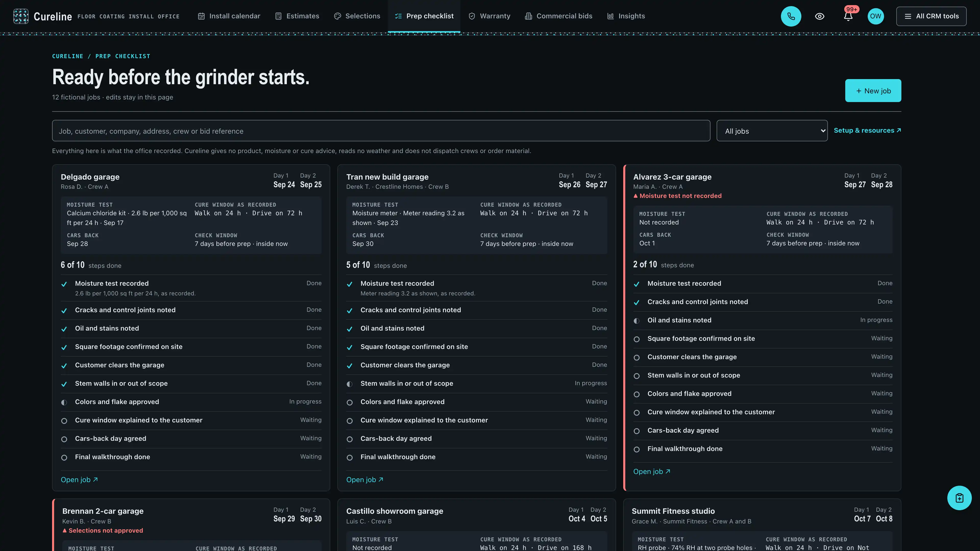
Task: Toggle Tran Colors and flake approved step
Action: (x=476, y=402)
